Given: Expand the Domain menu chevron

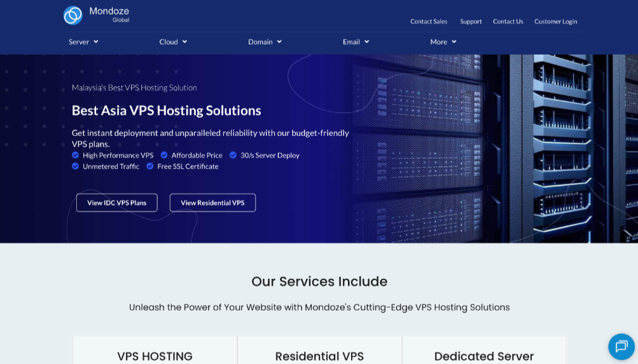Looking at the screenshot, I should click(279, 41).
